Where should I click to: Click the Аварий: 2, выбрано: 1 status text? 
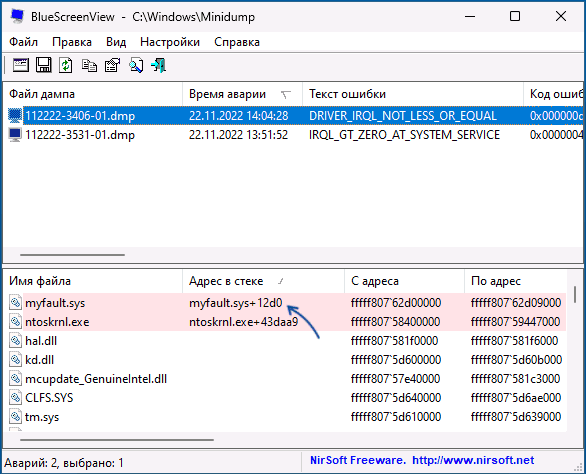coord(64,463)
